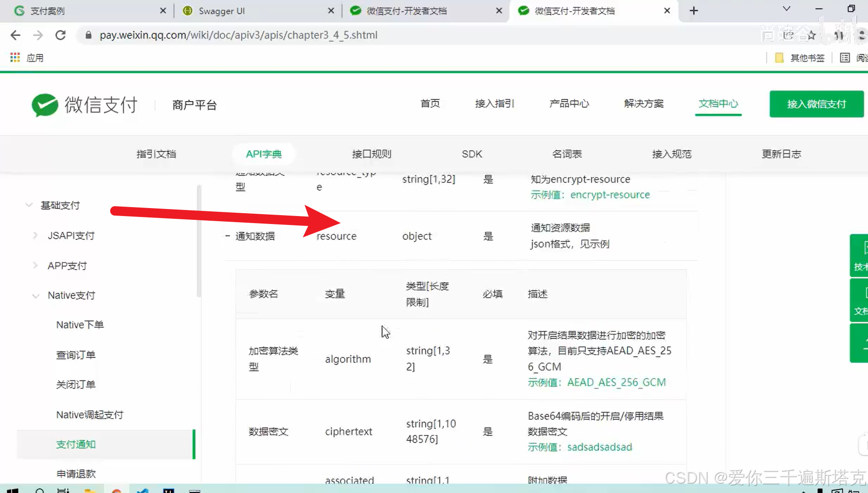Screen dimensions: 868x493
Task: Click the 'ciphertext' variable cell
Action: tap(349, 432)
